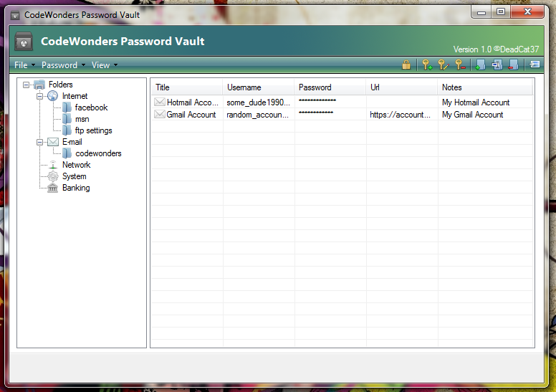Click the Banking building icon in tree
556x392 pixels.
52,188
